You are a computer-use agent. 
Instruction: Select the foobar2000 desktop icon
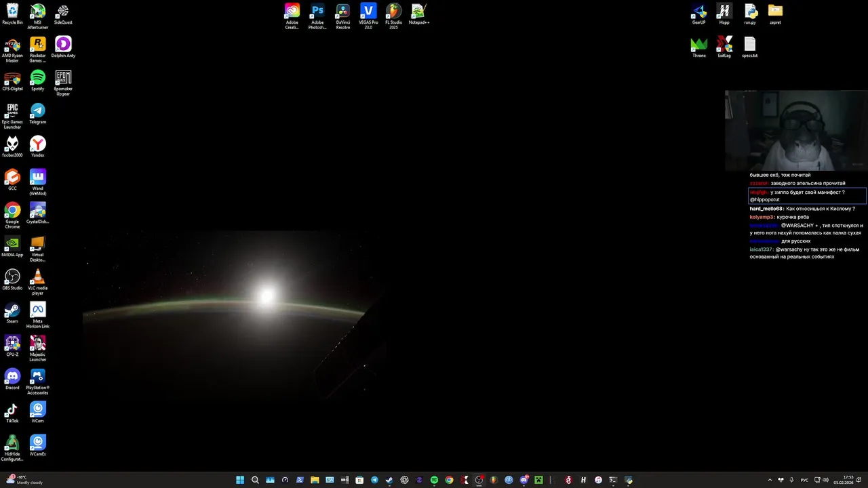(12, 147)
